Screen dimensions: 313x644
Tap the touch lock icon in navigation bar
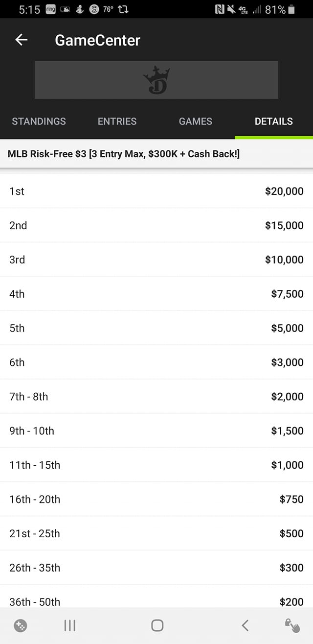292,625
